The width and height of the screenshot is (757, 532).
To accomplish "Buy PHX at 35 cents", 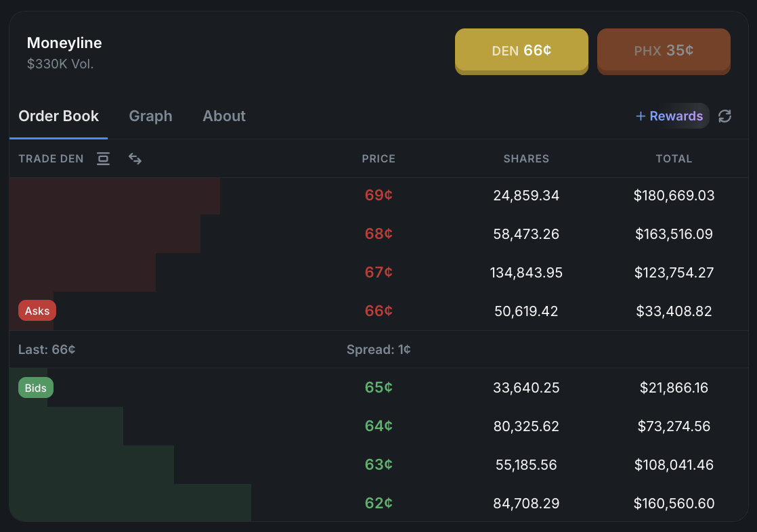I will tap(664, 51).
